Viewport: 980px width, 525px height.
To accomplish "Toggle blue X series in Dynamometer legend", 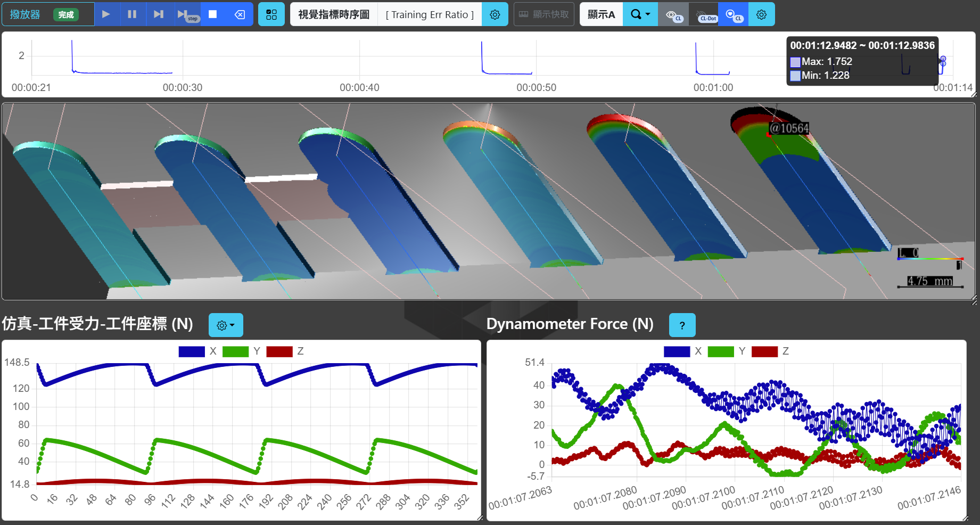I will pyautogui.click(x=677, y=351).
